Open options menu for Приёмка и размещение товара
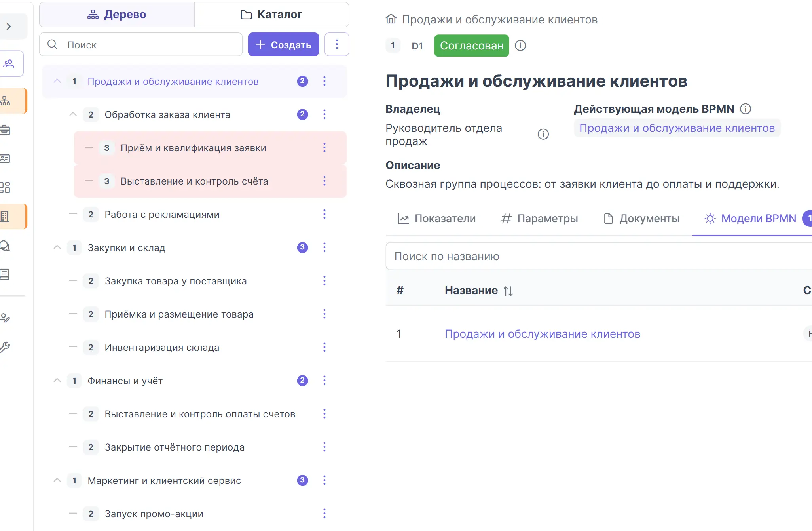This screenshot has height=531, width=812. 324,314
